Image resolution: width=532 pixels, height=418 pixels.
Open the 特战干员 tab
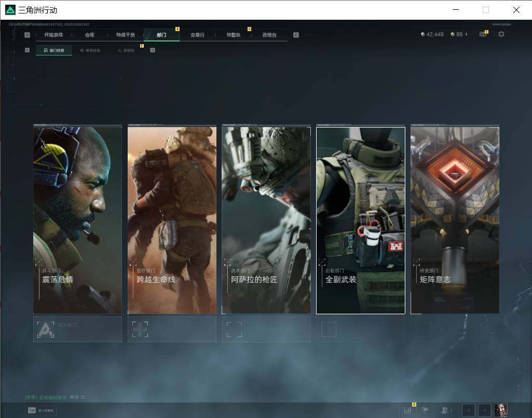pos(126,35)
